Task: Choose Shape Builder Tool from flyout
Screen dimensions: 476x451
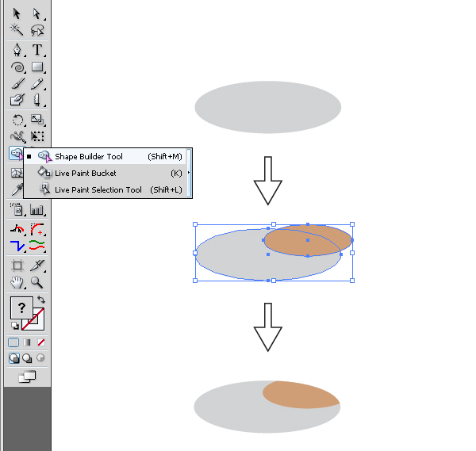Action: (x=105, y=156)
